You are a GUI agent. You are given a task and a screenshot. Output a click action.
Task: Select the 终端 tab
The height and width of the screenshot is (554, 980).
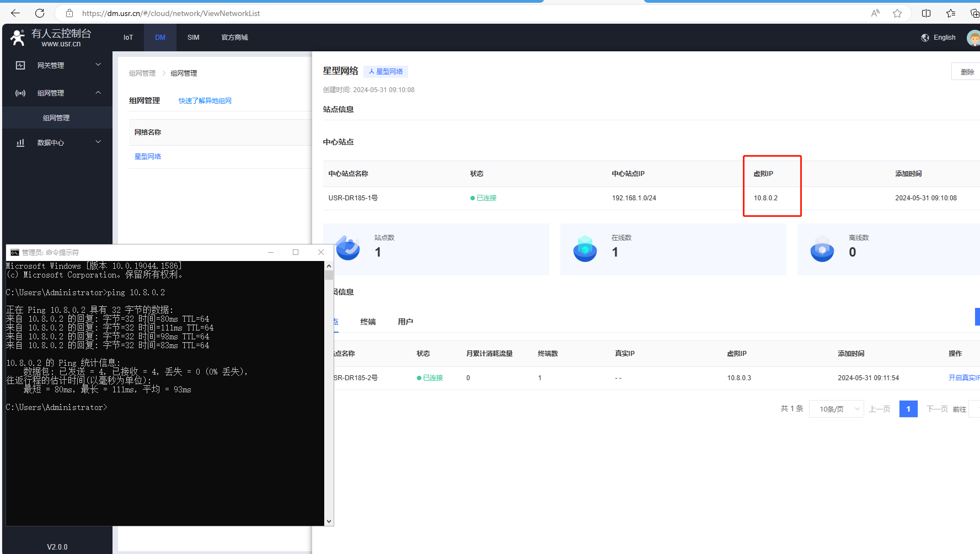[368, 322]
